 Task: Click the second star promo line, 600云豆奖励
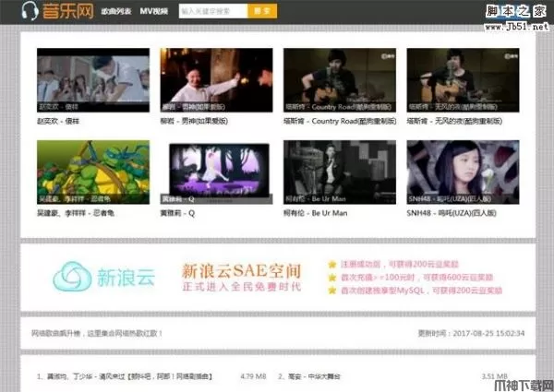[x=417, y=278]
